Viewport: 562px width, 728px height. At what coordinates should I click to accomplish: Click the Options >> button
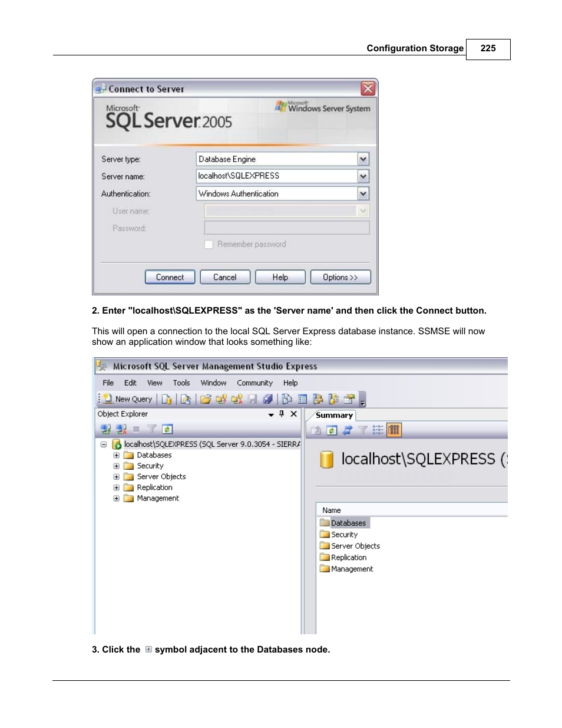340,277
